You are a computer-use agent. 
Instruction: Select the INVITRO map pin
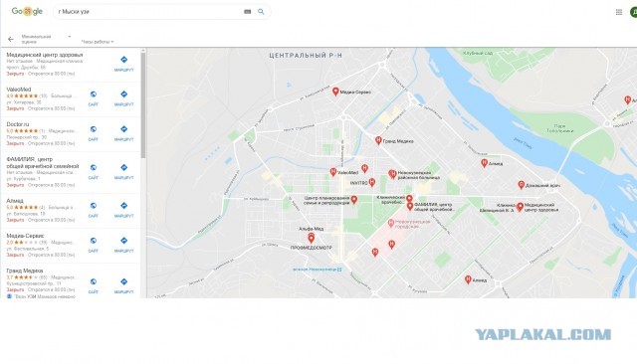pos(371,182)
